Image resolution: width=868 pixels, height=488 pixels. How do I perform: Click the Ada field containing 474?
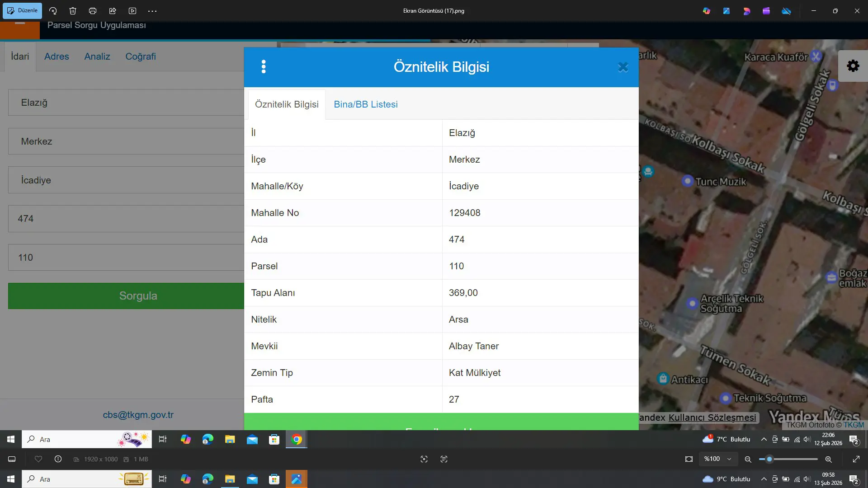tap(126, 219)
